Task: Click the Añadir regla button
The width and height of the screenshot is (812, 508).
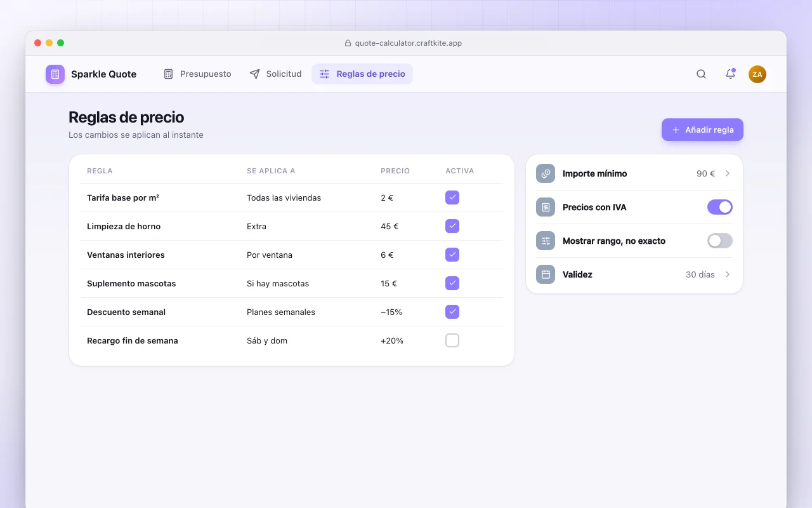Action: coord(702,130)
